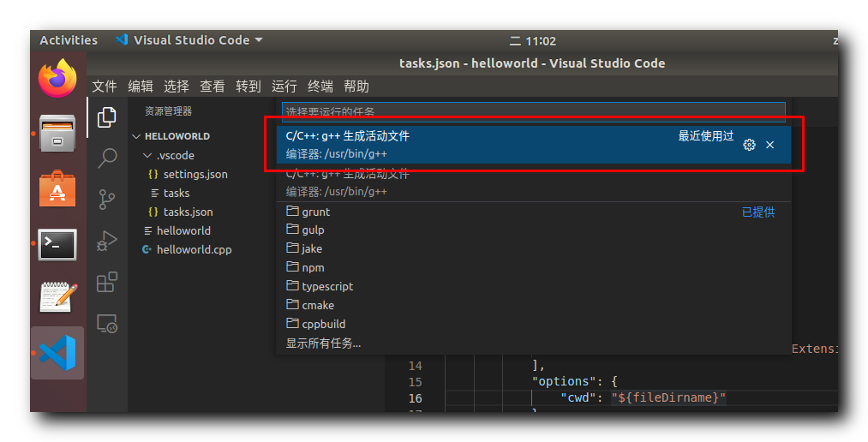Viewport: 868px width, 442px height.
Task: Open the 转到 menu
Action: [x=248, y=87]
